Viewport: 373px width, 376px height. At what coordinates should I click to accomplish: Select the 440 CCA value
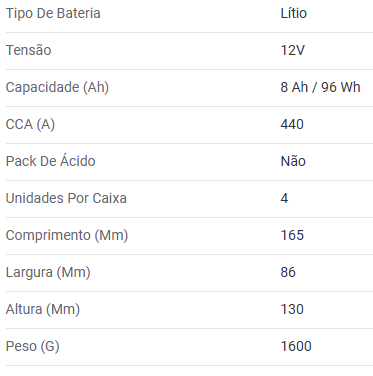coord(292,124)
